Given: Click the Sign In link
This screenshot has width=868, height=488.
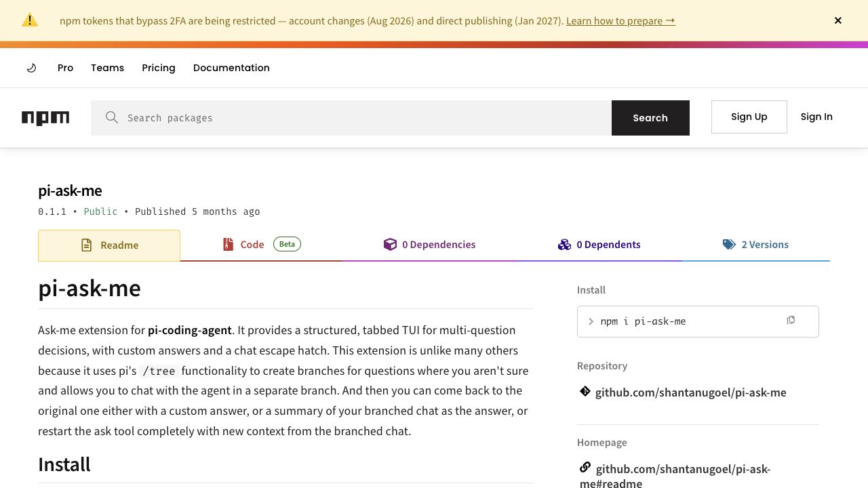Looking at the screenshot, I should click(816, 117).
